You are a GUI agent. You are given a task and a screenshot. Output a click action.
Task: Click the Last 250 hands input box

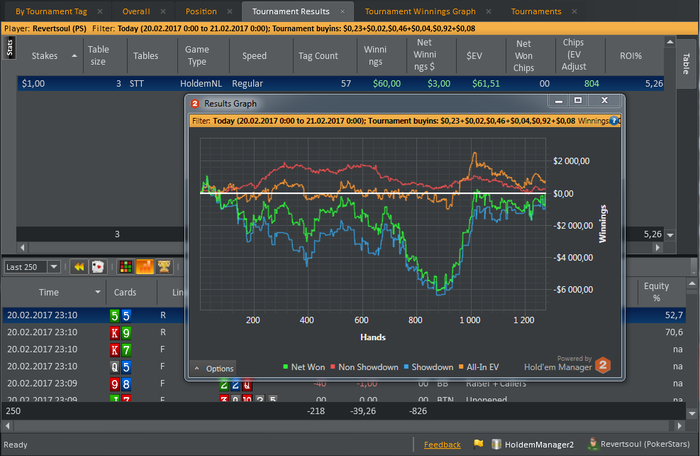click(26, 267)
